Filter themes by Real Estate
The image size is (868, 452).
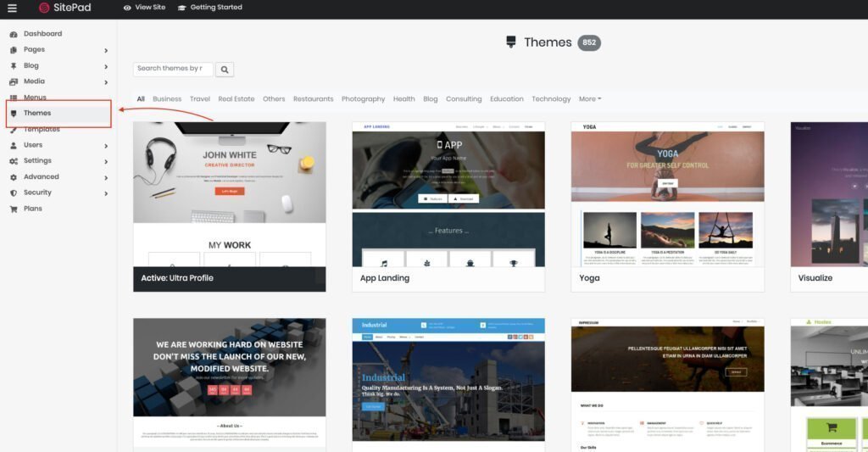(236, 98)
